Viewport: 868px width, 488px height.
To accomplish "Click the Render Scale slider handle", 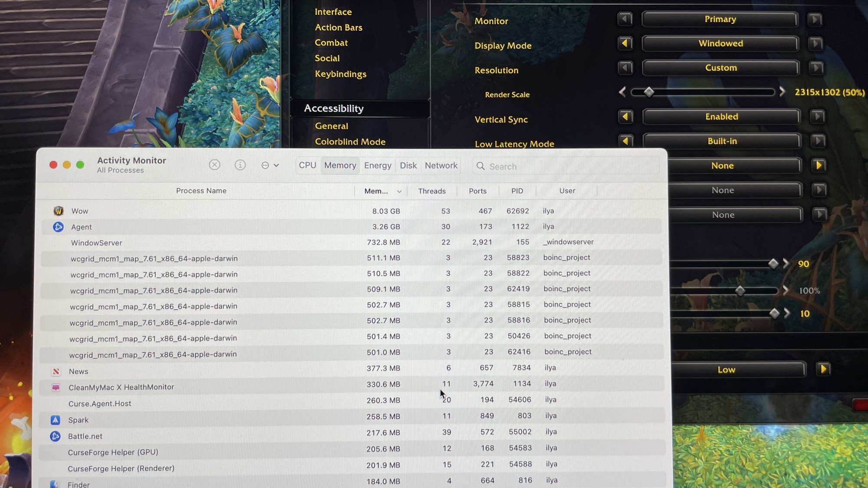I will pyautogui.click(x=649, y=92).
